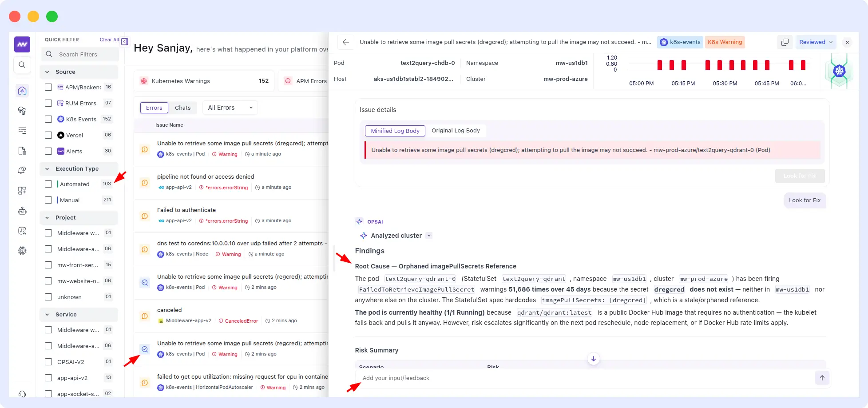
Task: Open the document file sidebar icon
Action: click(22, 151)
